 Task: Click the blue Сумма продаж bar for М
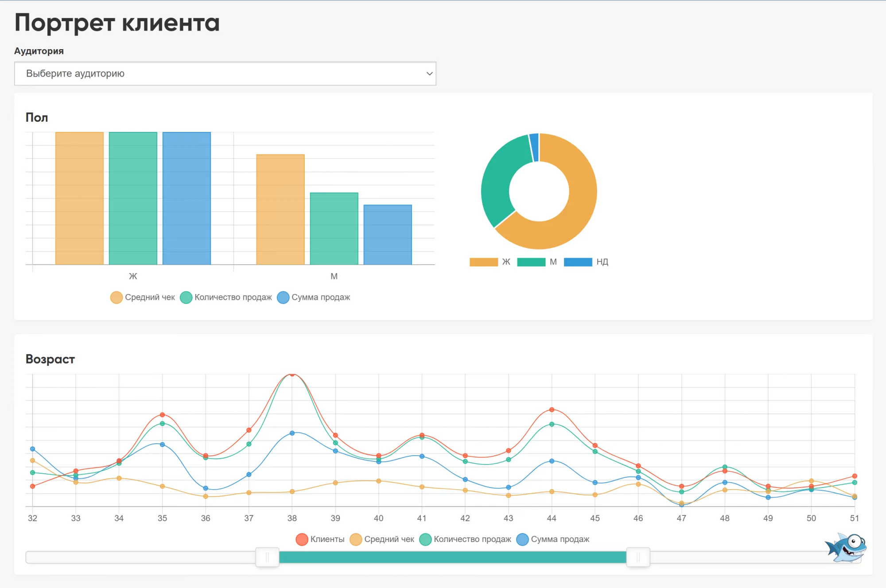click(388, 235)
